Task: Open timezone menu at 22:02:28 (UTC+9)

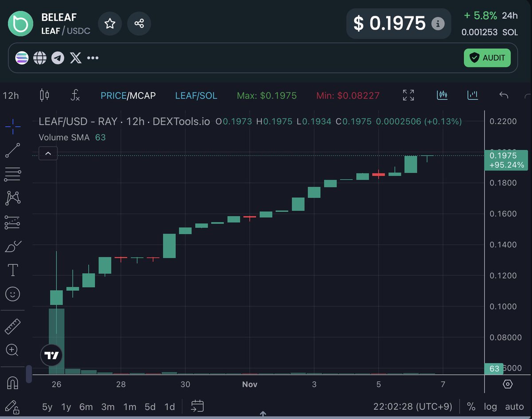Action: tap(412, 407)
